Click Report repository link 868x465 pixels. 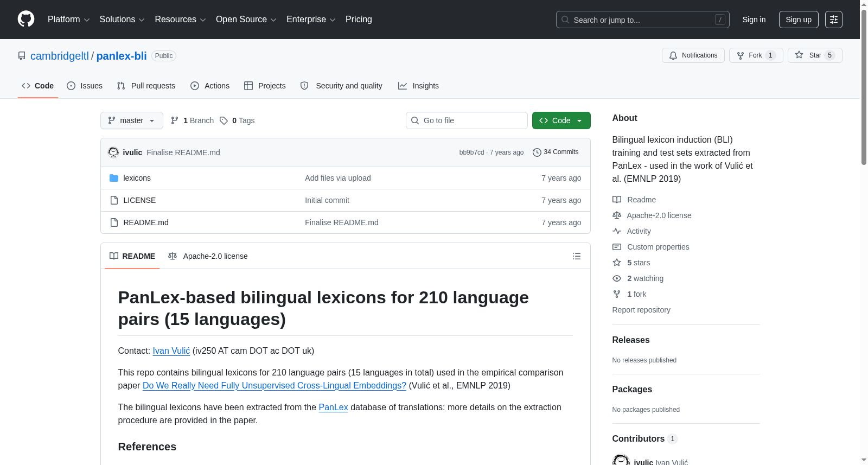[x=641, y=310]
